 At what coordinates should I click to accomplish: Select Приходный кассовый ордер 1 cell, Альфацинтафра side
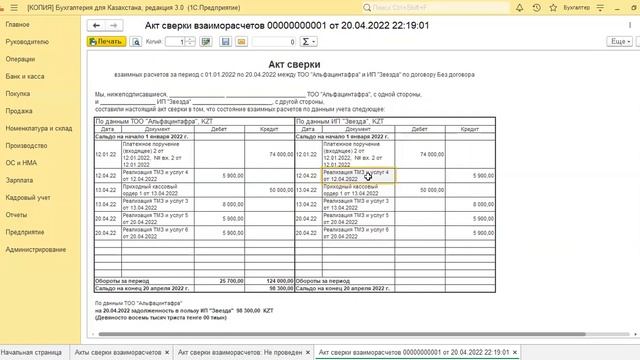click(158, 190)
